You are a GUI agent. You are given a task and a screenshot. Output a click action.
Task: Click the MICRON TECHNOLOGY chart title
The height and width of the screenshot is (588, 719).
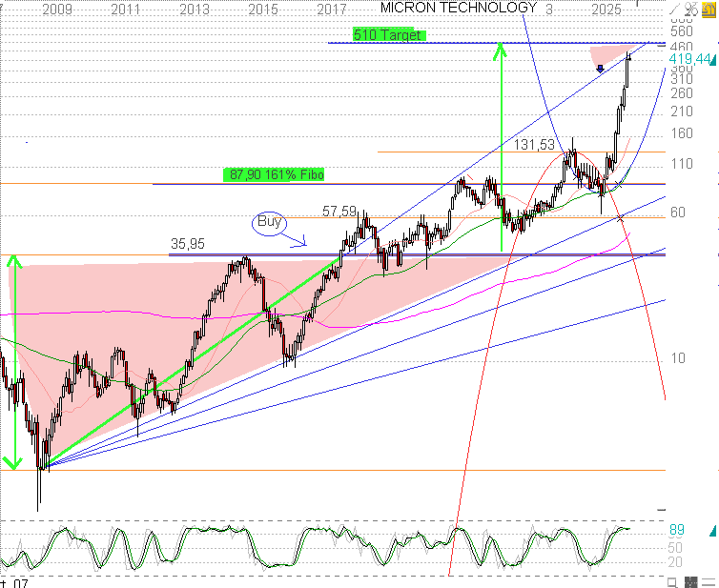(x=458, y=8)
